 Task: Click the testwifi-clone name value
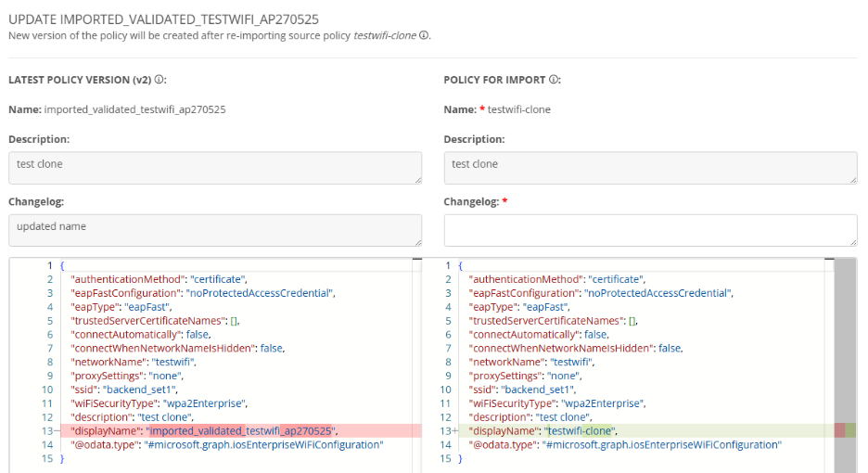[518, 109]
